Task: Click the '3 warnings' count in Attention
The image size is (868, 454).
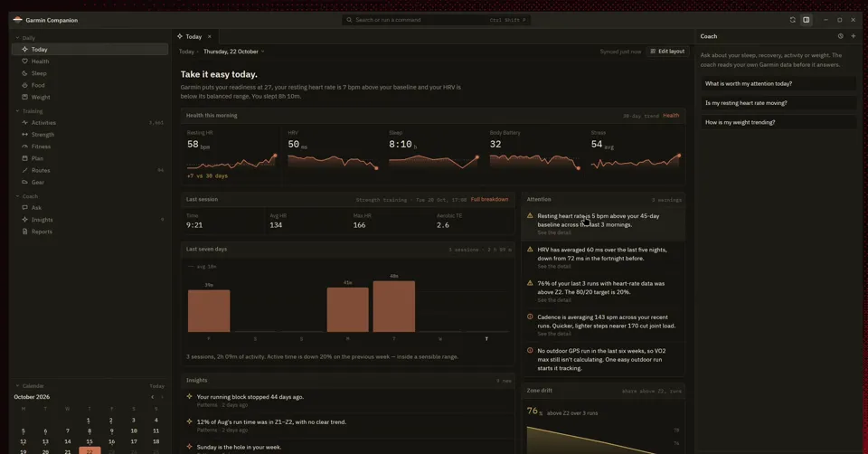Action: 666,200
